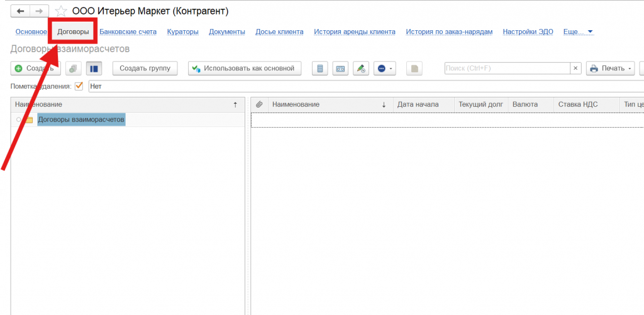Image resolution: width=644 pixels, height=315 pixels.
Task: Click the Поиск search input field
Action: click(x=506, y=69)
